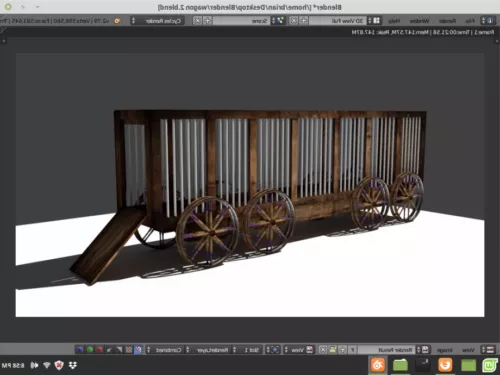Screen dimensions: 500x375
Task: Click the red shield tray icon
Action: tap(59, 365)
